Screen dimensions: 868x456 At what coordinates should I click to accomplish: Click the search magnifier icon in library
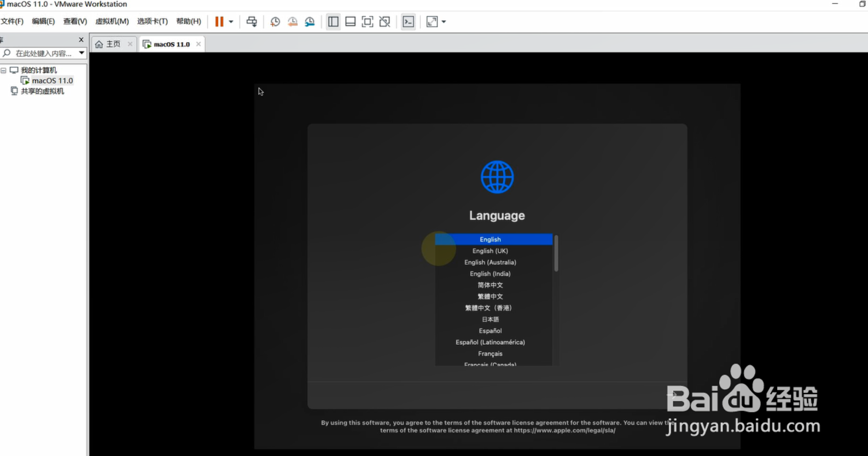[7, 53]
